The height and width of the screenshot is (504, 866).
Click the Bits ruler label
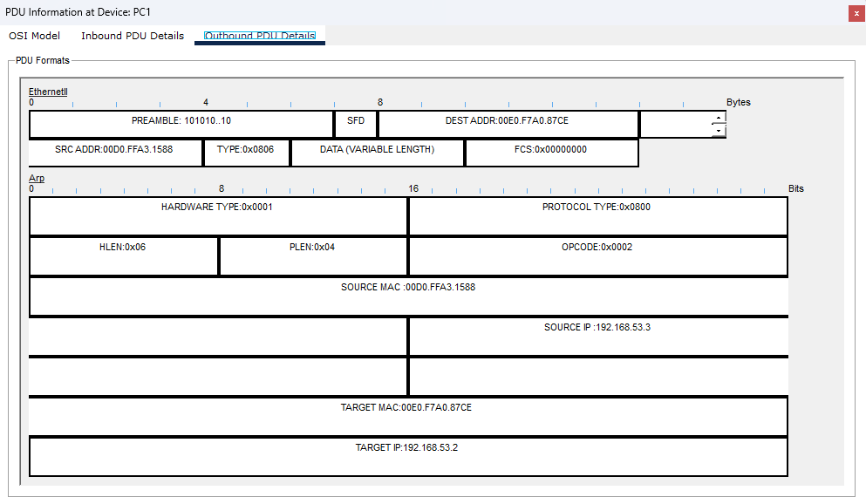796,188
